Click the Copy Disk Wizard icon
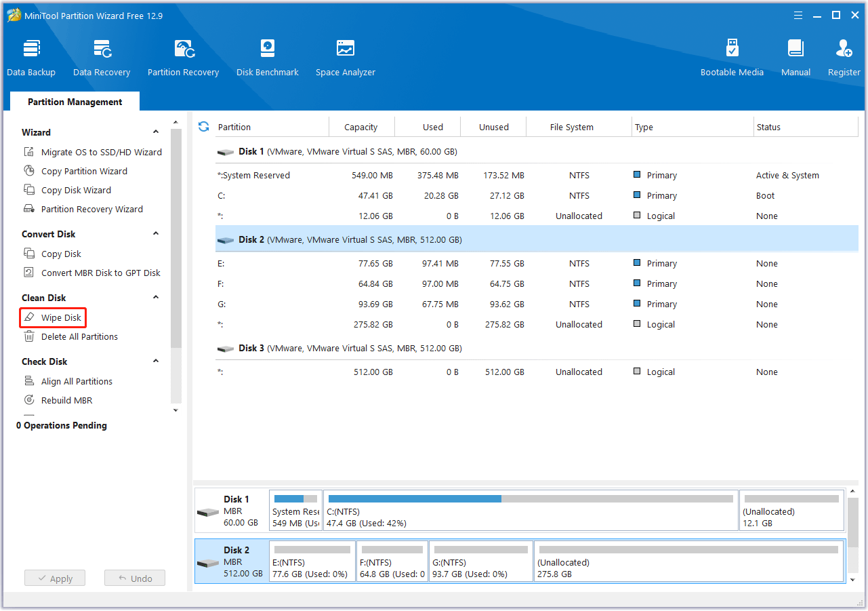Viewport: 868px width, 611px height. pos(29,190)
